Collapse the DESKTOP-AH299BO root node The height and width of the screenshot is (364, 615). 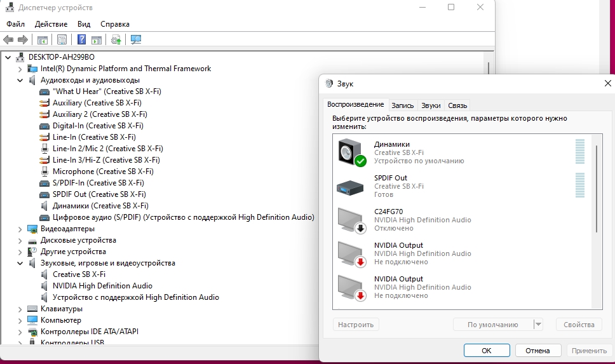coord(8,57)
